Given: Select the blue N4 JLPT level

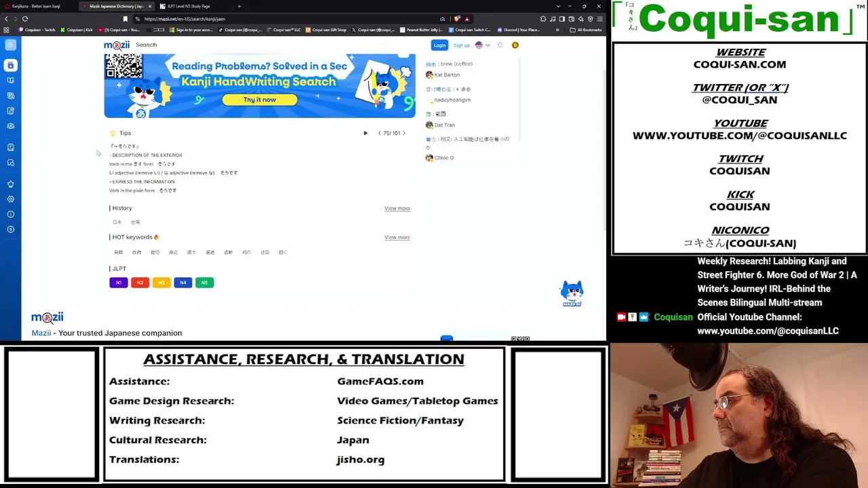Looking at the screenshot, I should coord(183,283).
